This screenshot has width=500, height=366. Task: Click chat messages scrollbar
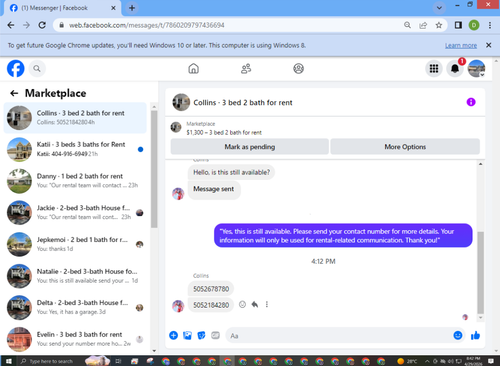480,273
